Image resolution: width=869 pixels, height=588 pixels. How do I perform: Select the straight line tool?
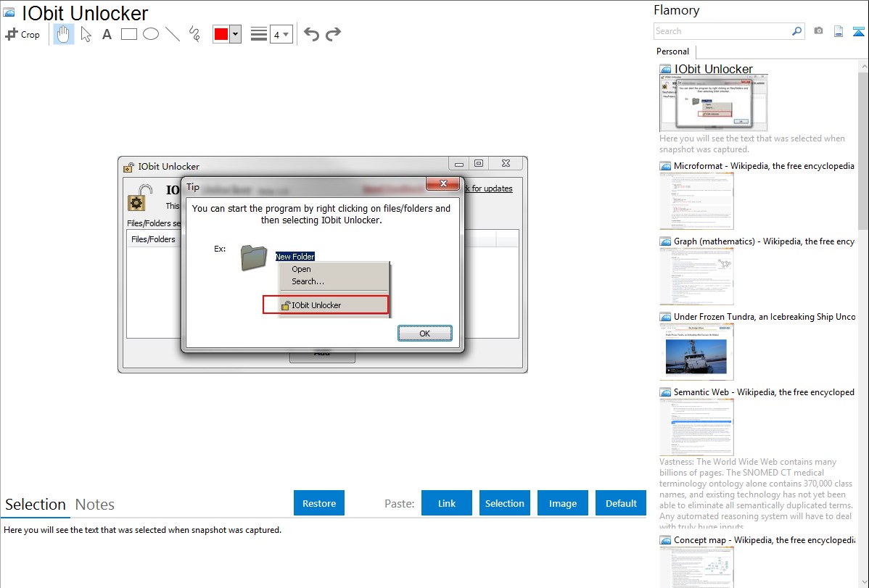tap(173, 34)
